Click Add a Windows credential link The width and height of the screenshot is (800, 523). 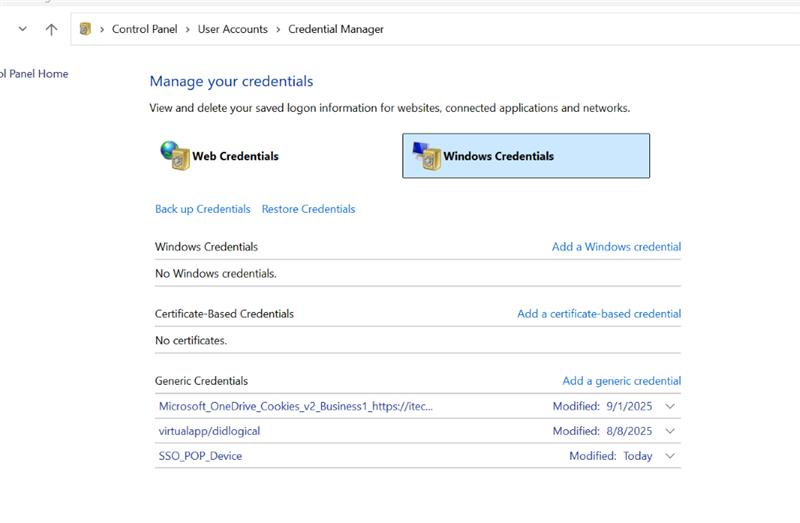[616, 246]
